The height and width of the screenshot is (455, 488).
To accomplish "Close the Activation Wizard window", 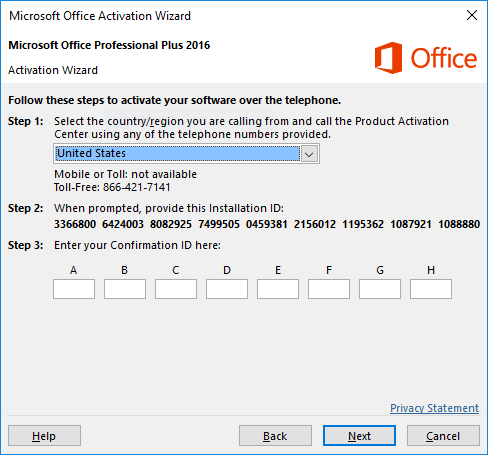I will (x=472, y=15).
